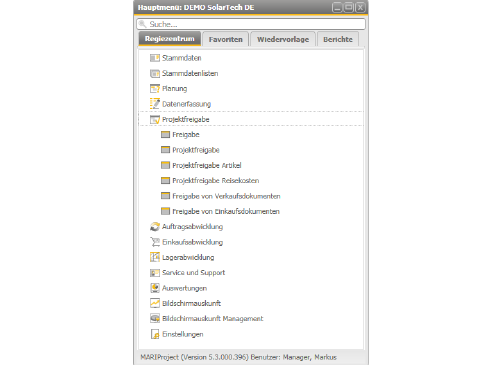Expand the Stammdatenlisten tree entry
Image resolution: width=502 pixels, height=365 pixels.
[x=190, y=73]
